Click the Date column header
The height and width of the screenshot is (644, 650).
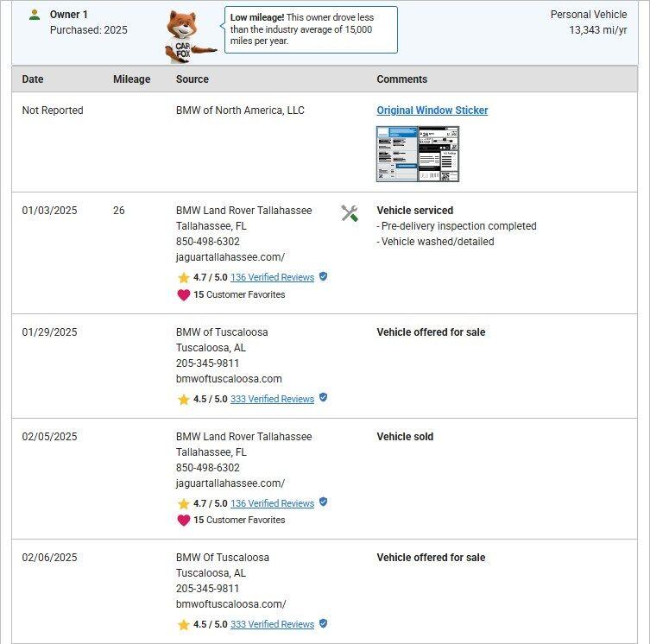pos(32,79)
